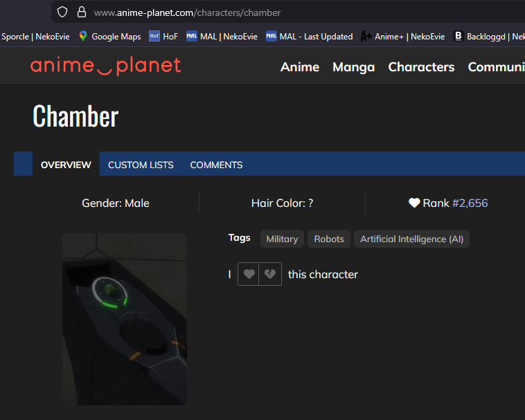Click the Chamber page heading
Image resolution: width=525 pixels, height=420 pixels.
click(75, 116)
